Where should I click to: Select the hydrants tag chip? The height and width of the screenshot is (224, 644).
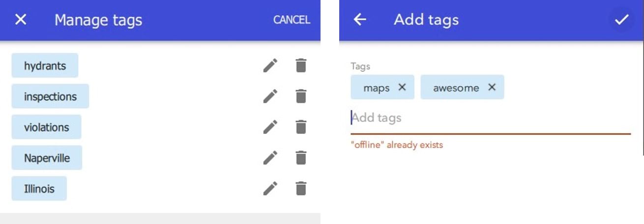(45, 65)
